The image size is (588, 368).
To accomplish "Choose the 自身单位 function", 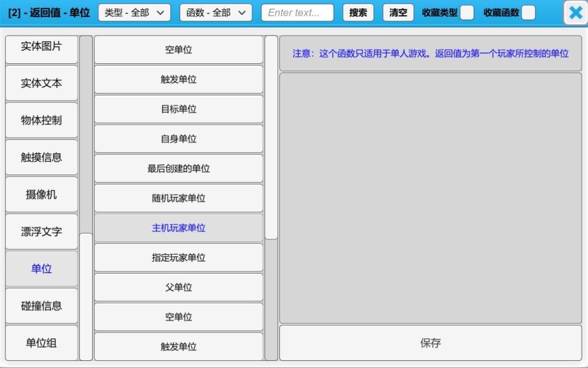I will tap(179, 139).
